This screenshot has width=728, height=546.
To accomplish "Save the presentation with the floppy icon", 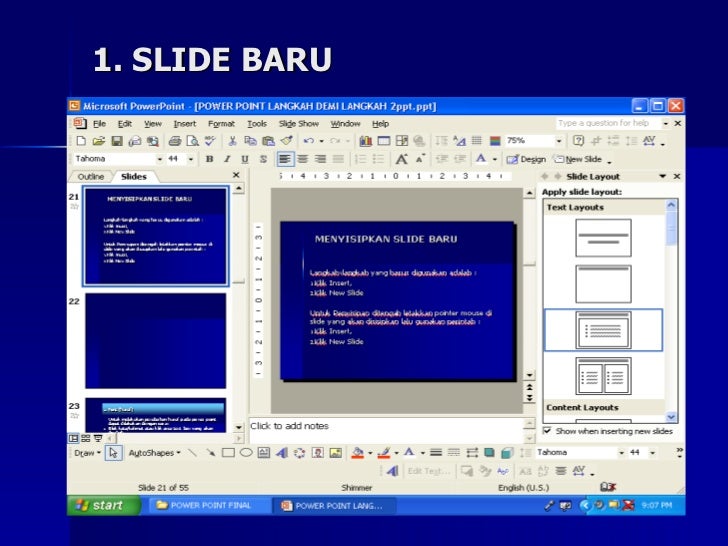I will 117,141.
